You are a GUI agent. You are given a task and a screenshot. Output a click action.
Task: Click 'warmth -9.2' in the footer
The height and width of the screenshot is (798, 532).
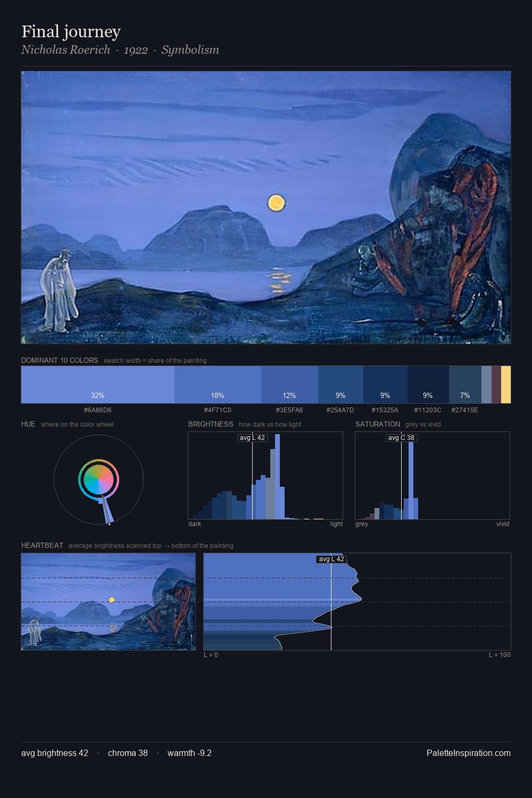point(189,753)
